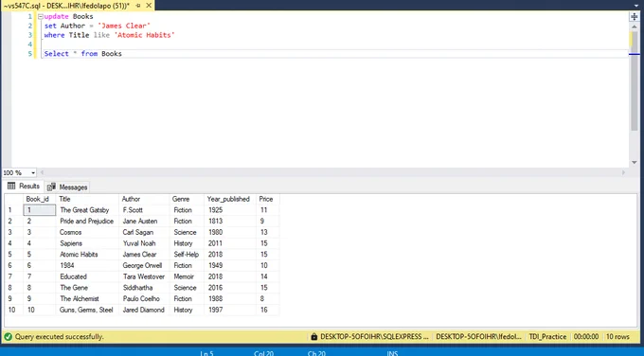644x356 pixels.
Task: Select the 'The Gene' title cell
Action: 87,288
